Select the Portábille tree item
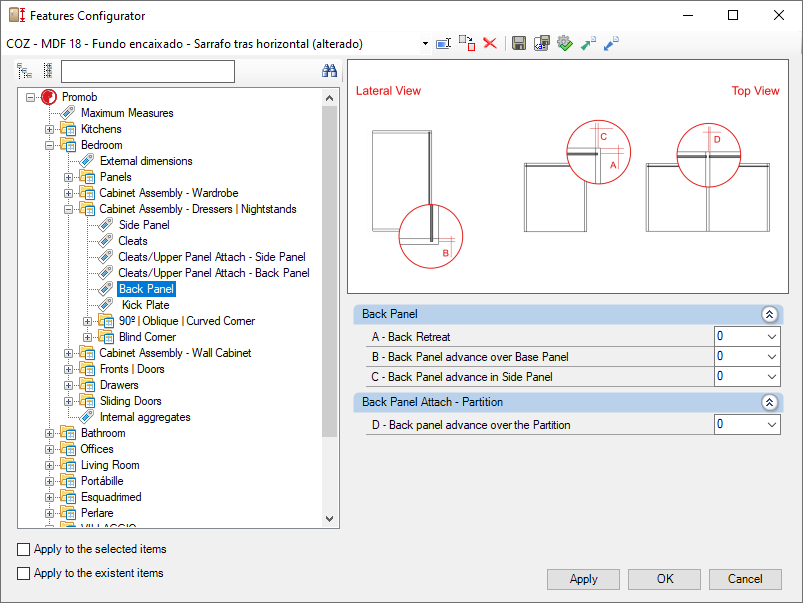Image resolution: width=803 pixels, height=603 pixels. 102,481
